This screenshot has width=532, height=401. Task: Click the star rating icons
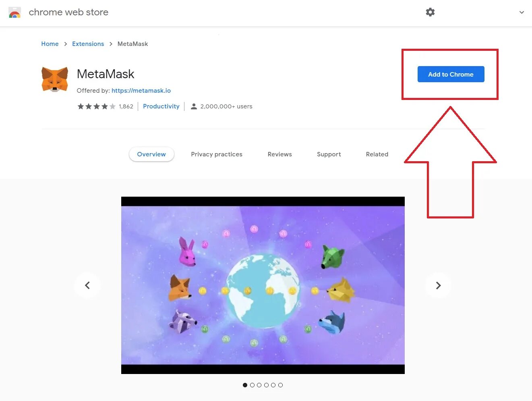coord(96,106)
